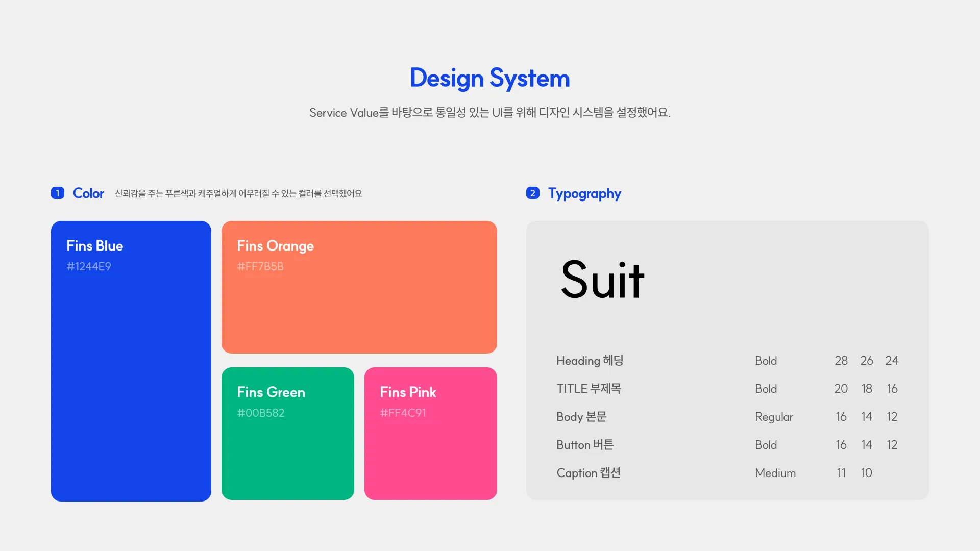Image resolution: width=980 pixels, height=551 pixels.
Task: Click the Body 본문 row label
Action: click(581, 417)
